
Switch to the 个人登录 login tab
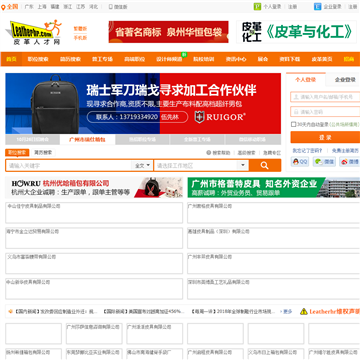point(306,80)
